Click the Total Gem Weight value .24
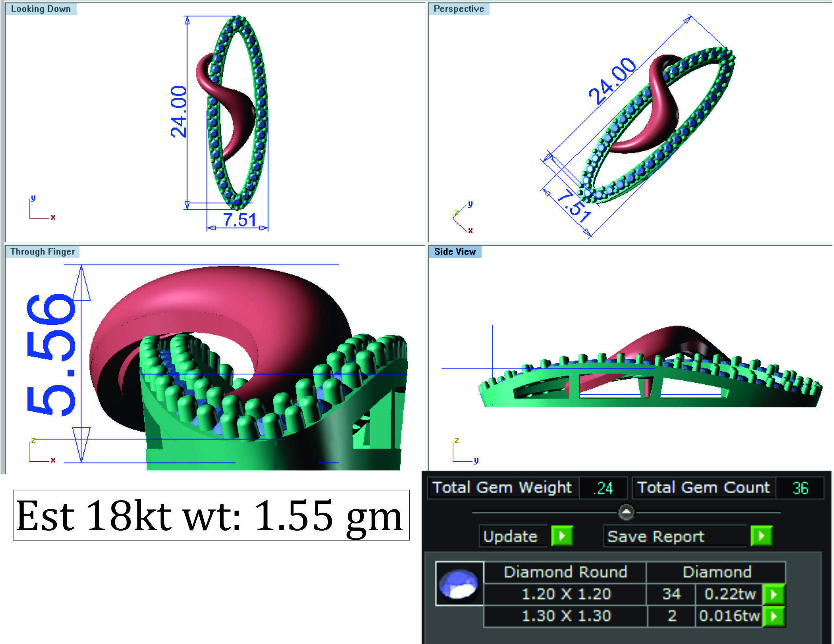 pos(603,488)
